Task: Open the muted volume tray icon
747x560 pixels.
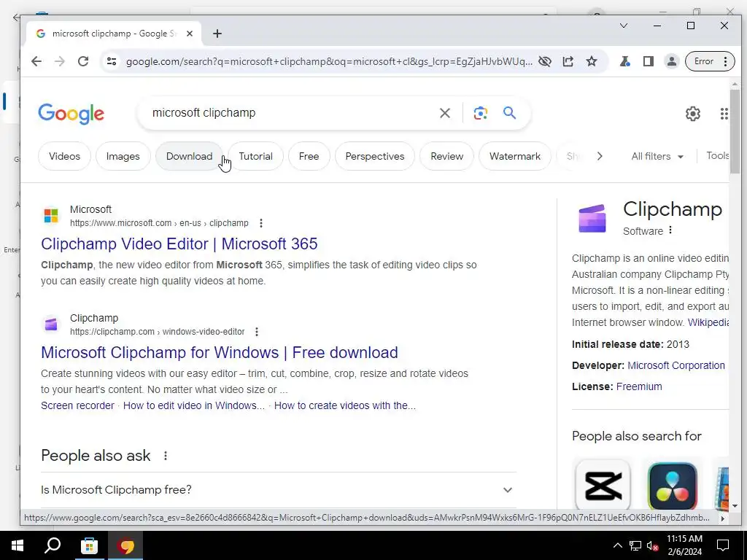Action: coord(653,545)
